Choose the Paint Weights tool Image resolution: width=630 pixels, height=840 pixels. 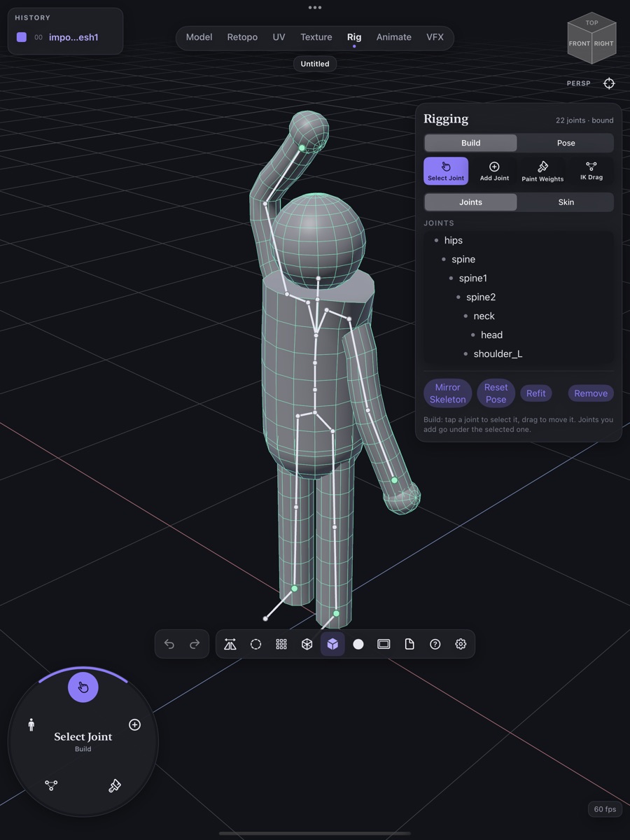542,171
